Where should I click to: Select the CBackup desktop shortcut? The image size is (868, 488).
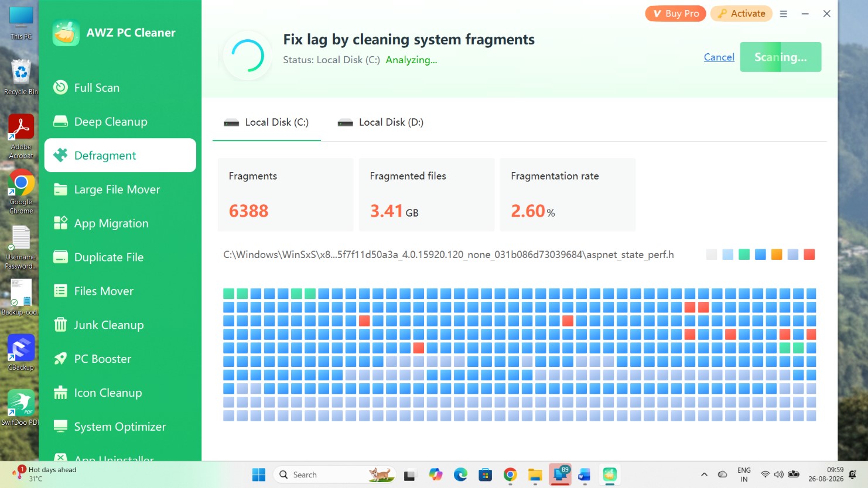tap(20, 353)
